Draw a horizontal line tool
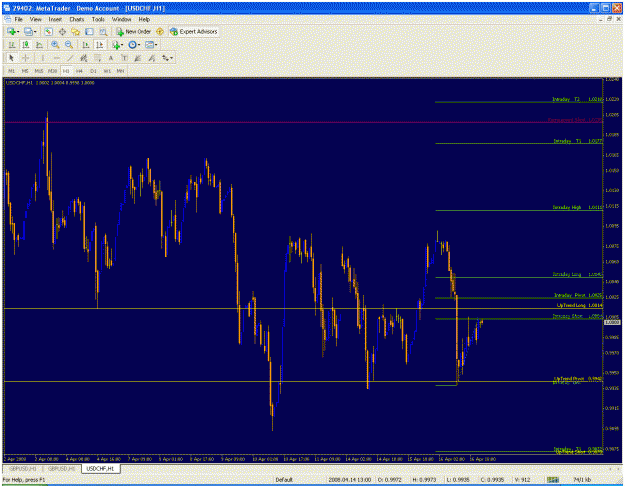This screenshot has height=486, width=625. pos(56,58)
